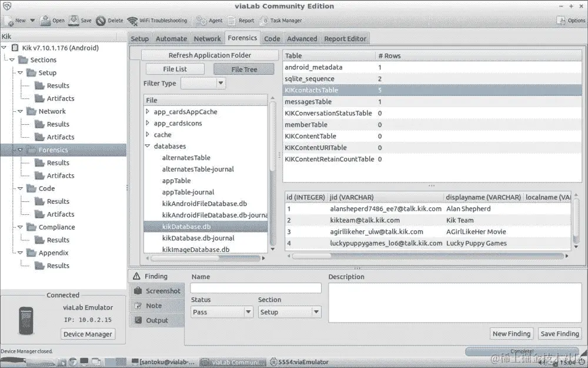Image resolution: width=588 pixels, height=368 pixels.
Task: Select kikImageDatabase.db file
Action: click(196, 249)
